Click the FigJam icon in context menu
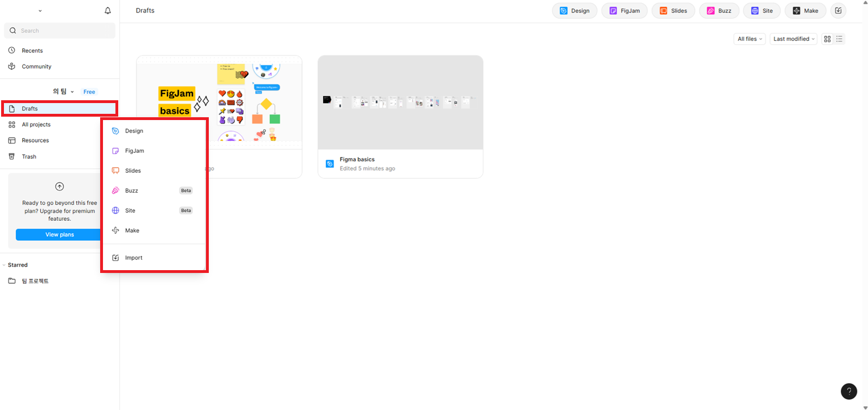This screenshot has width=868, height=410. [115, 151]
